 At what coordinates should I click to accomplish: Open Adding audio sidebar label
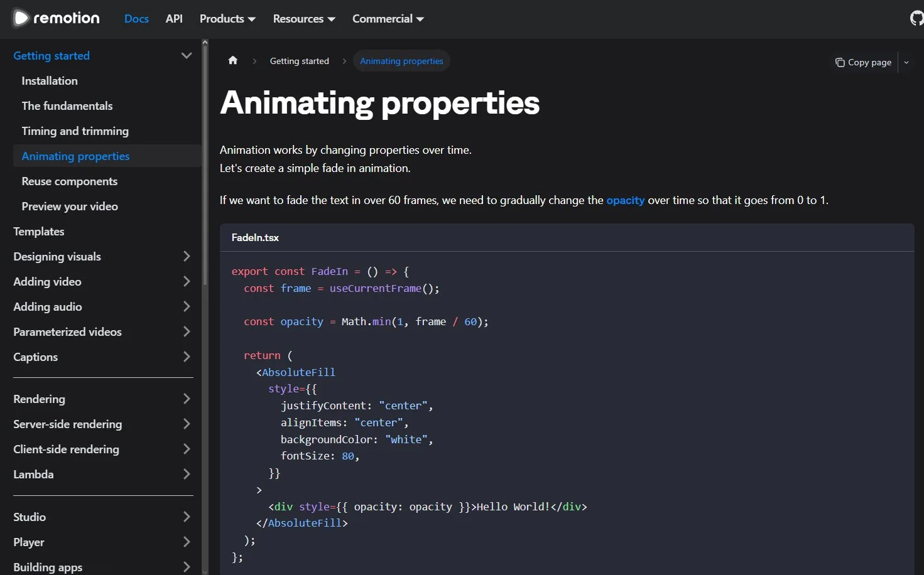tap(48, 307)
